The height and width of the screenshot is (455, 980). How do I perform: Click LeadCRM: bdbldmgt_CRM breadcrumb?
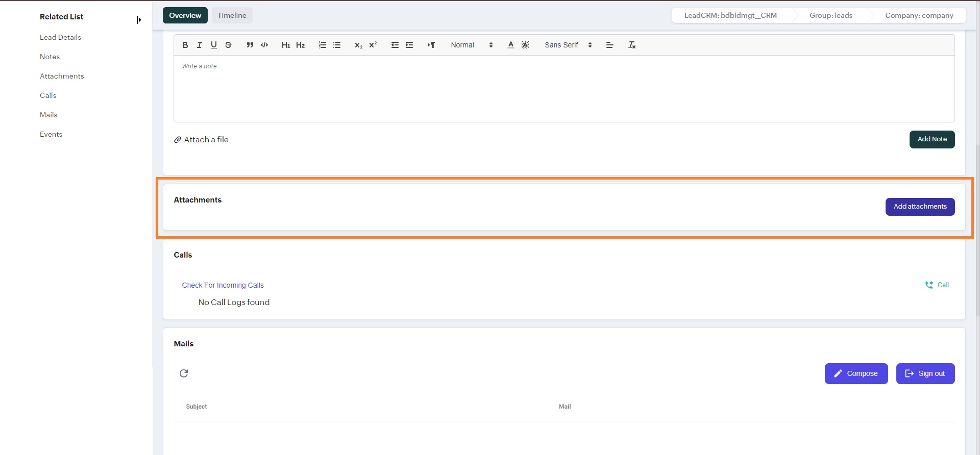pyautogui.click(x=730, y=15)
